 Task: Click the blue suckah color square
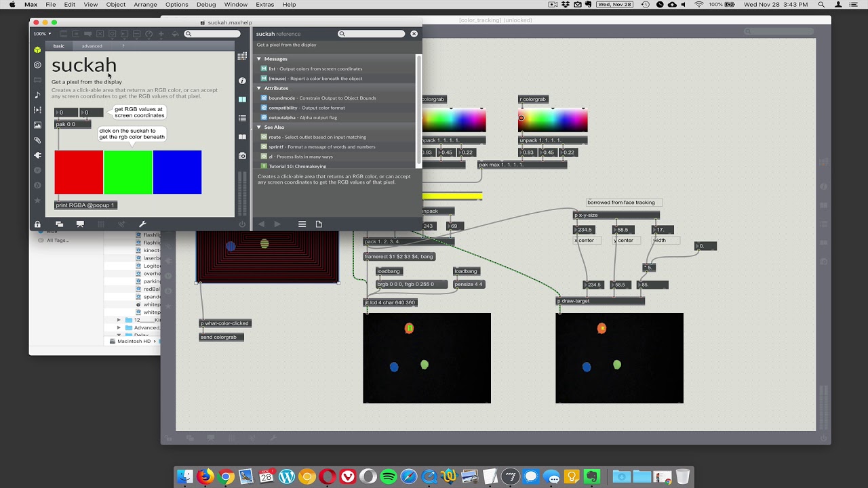pos(177,172)
